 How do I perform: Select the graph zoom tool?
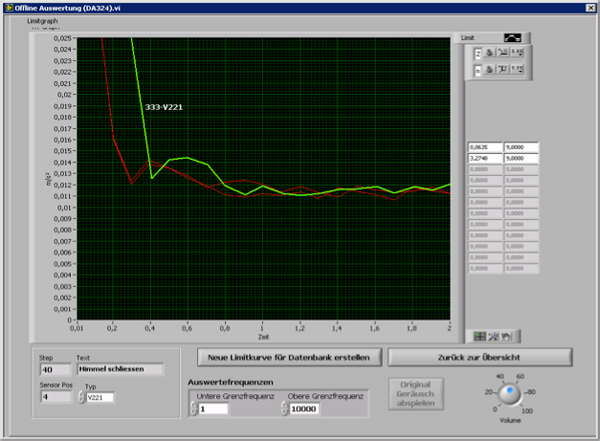pyautogui.click(x=494, y=336)
